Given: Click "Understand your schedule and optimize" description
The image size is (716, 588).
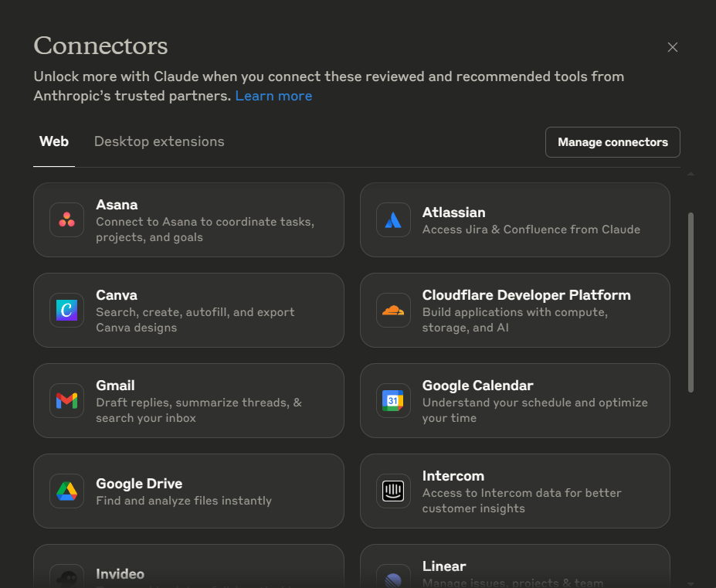Looking at the screenshot, I should (x=534, y=410).
